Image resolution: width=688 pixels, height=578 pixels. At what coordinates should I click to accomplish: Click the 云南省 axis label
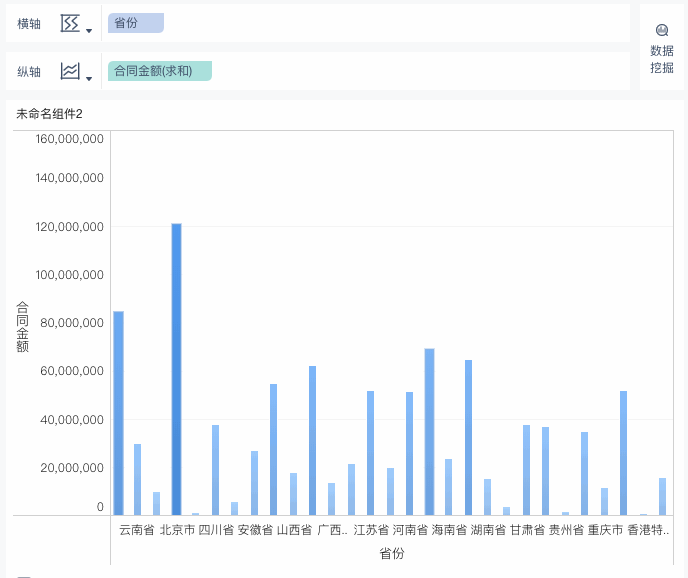[x=137, y=530]
